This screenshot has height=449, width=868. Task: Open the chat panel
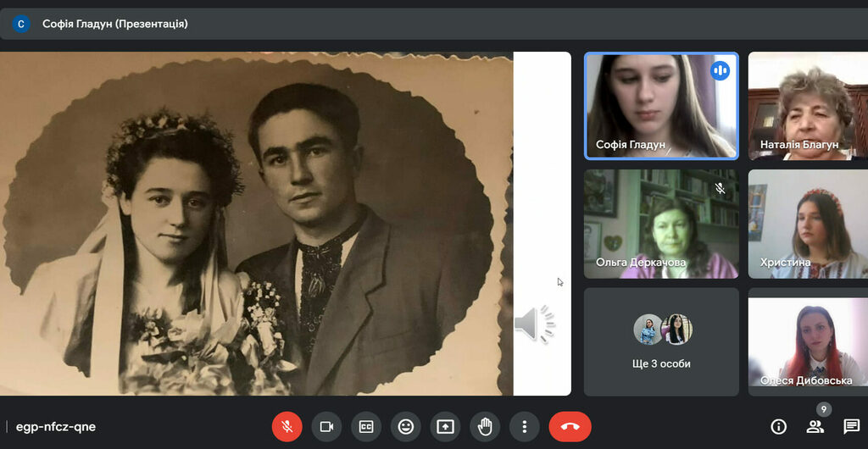coord(851,426)
